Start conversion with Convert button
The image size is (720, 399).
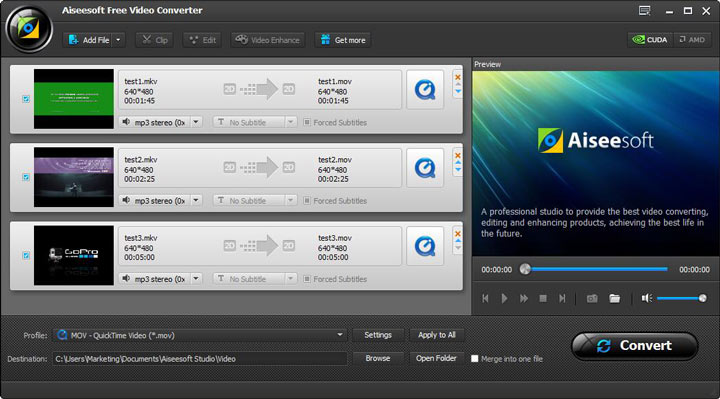(635, 346)
